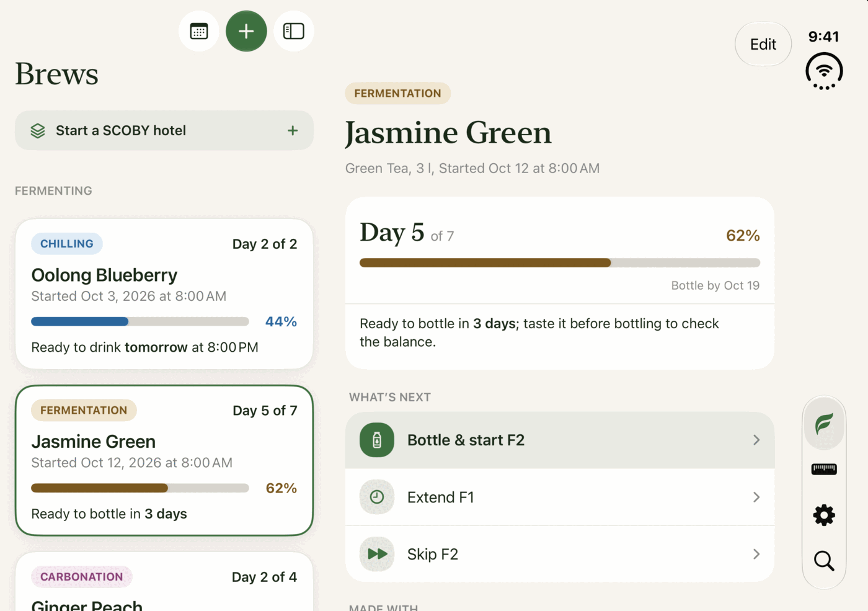The height and width of the screenshot is (611, 868).
Task: Open the Ginger Peach brew card
Action: 164,582
